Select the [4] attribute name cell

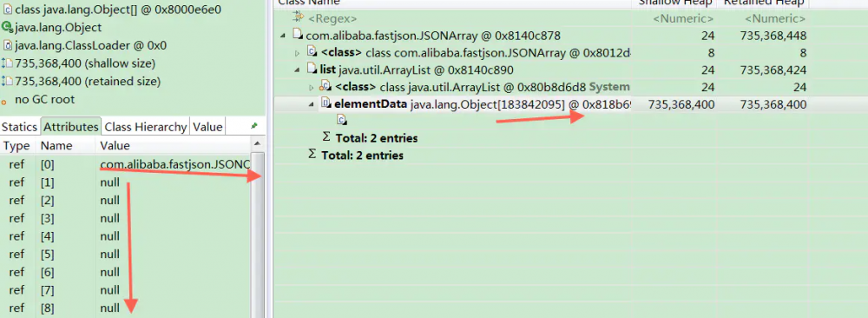click(x=48, y=236)
